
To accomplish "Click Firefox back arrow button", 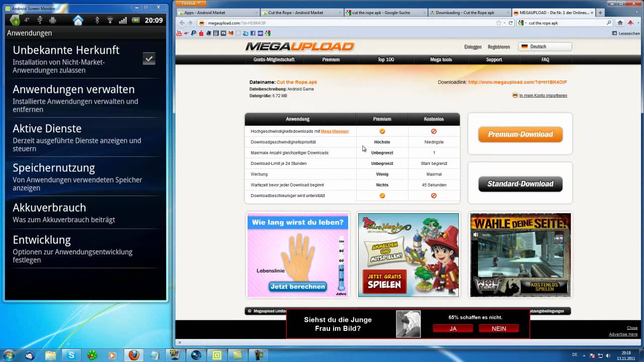I will point(182,23).
